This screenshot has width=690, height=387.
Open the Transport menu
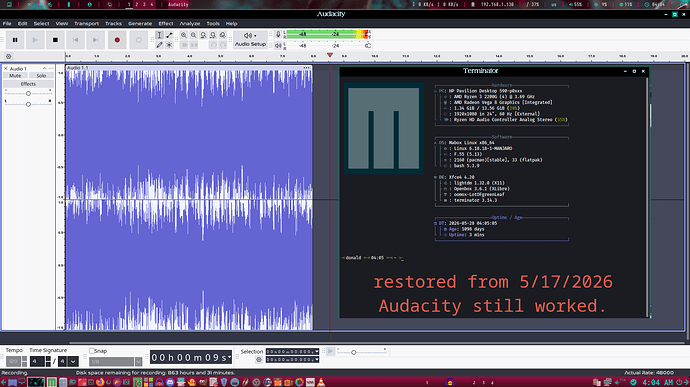pos(86,23)
